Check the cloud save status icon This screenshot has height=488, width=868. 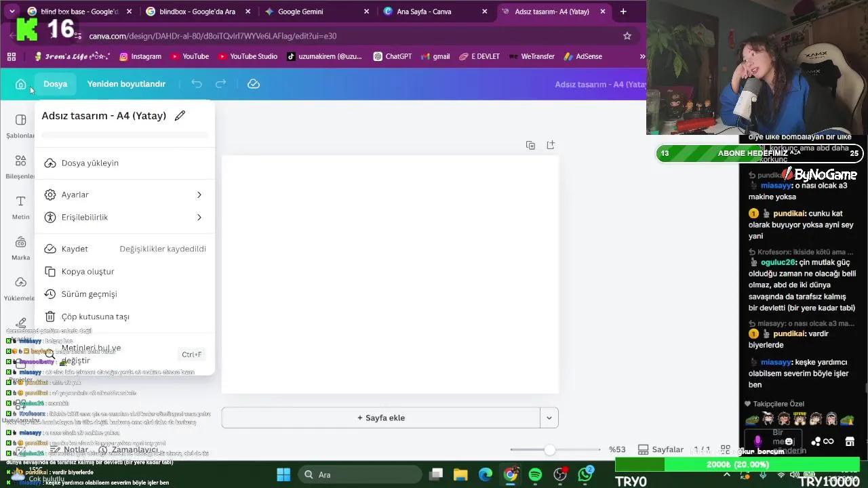(x=254, y=84)
